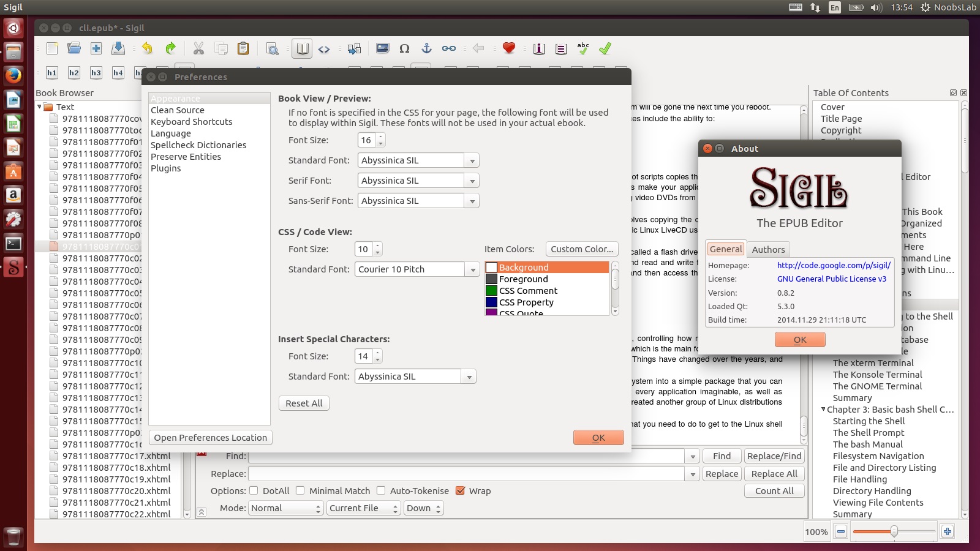Click the red heart Donate icon

click(509, 48)
